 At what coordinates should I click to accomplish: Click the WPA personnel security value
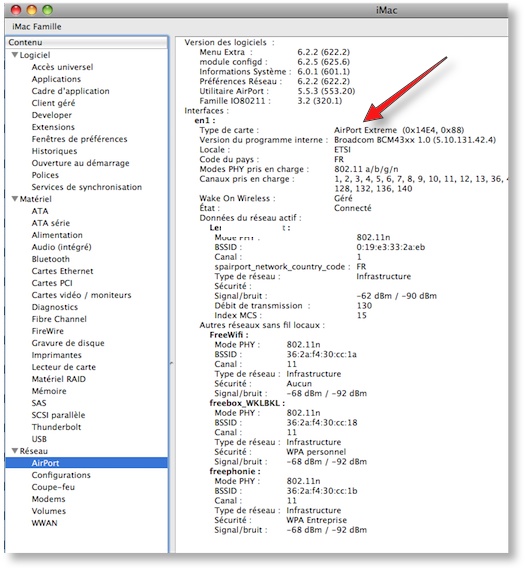tap(316, 452)
